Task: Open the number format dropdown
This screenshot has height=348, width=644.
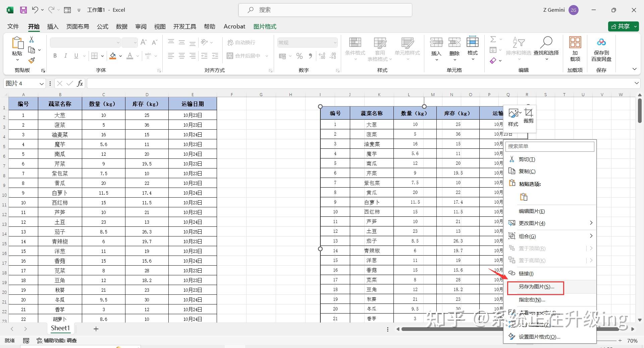Action: click(335, 43)
